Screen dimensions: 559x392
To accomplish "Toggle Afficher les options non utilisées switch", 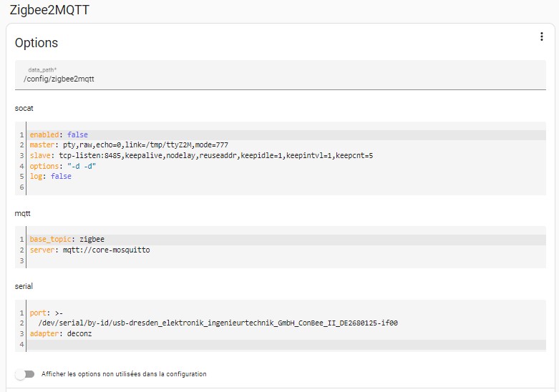I will 25,374.
